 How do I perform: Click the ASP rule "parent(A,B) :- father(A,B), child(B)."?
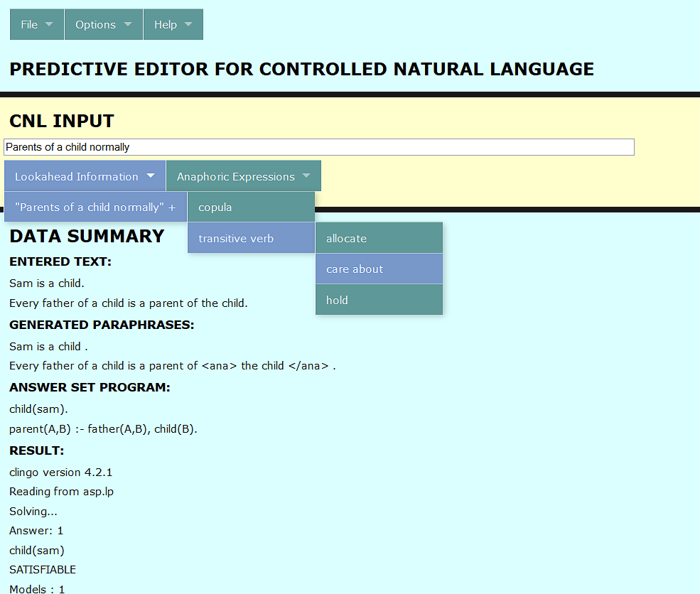(x=103, y=429)
